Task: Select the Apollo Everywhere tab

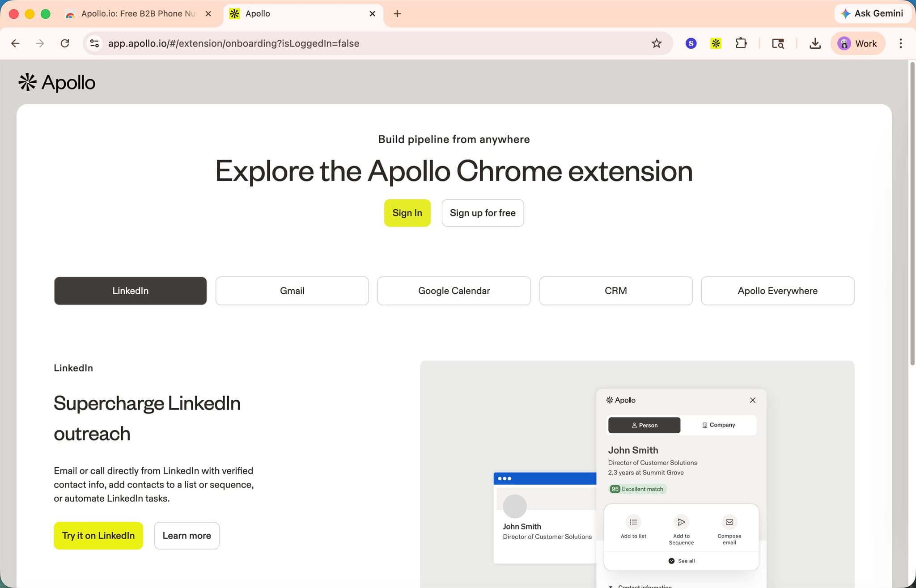Action: (x=778, y=291)
